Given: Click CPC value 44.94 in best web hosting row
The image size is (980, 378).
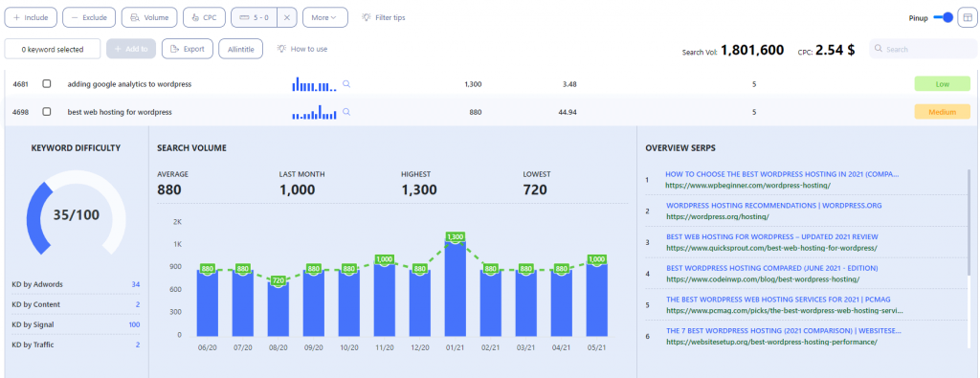Looking at the screenshot, I should 568,113.
